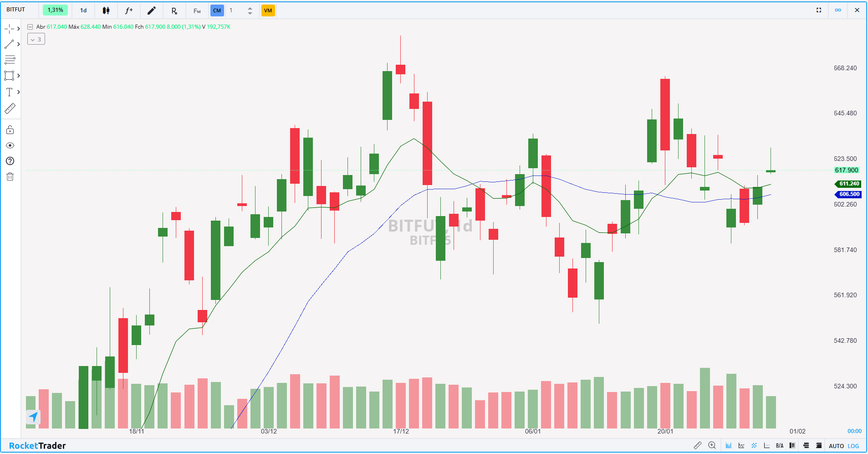The height and width of the screenshot is (454, 868).
Task: Toggle the eye visibility icon for drawings
Action: (10, 145)
